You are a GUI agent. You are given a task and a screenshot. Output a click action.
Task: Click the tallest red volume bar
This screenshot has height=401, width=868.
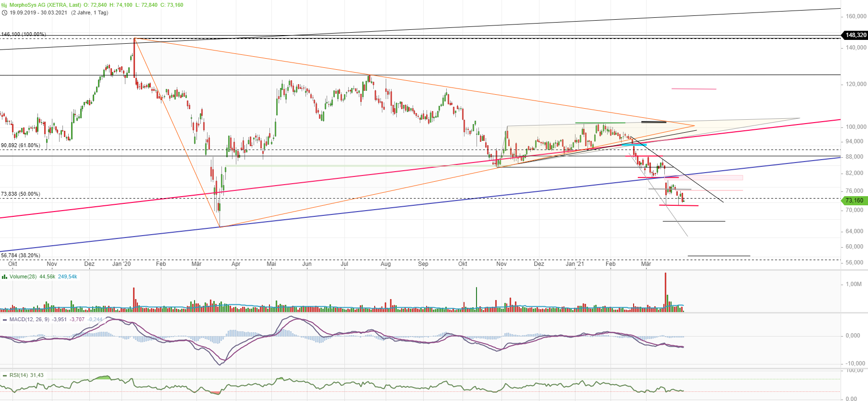(x=666, y=292)
